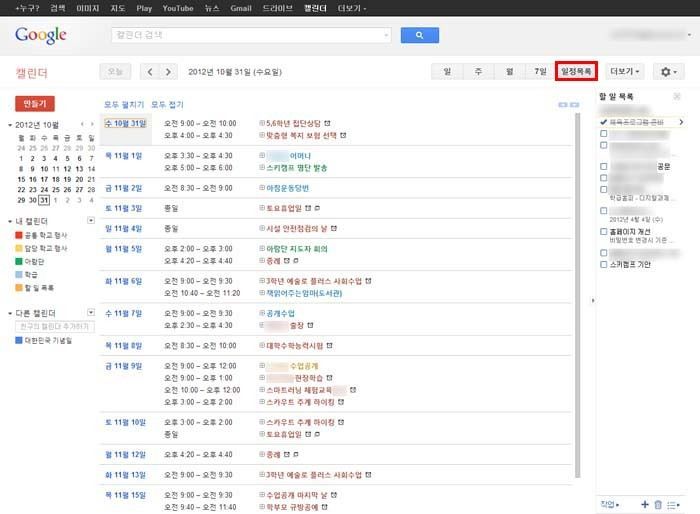Screen dimensions: 700x514
Task: Click the 오늘 today button
Action: pyautogui.click(x=115, y=71)
